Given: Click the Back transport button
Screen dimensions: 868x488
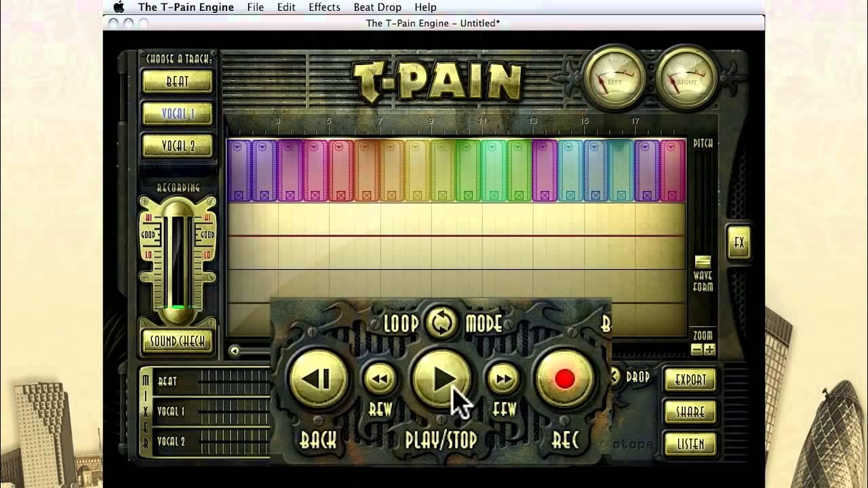Looking at the screenshot, I should pos(319,379).
